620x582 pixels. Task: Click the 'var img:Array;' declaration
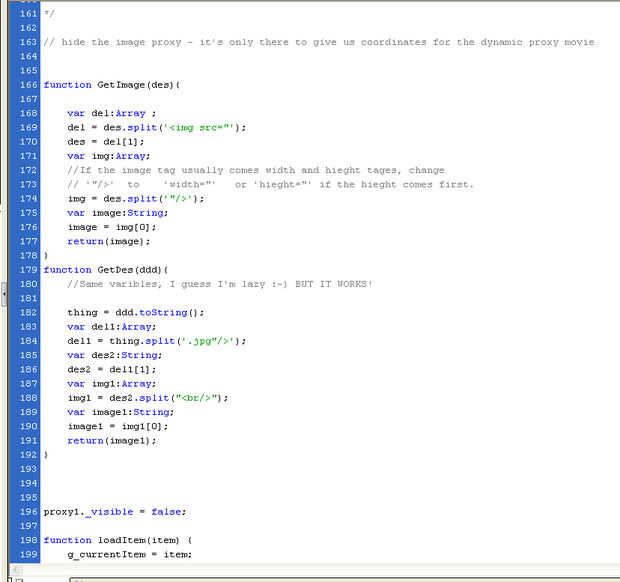pyautogui.click(x=109, y=156)
